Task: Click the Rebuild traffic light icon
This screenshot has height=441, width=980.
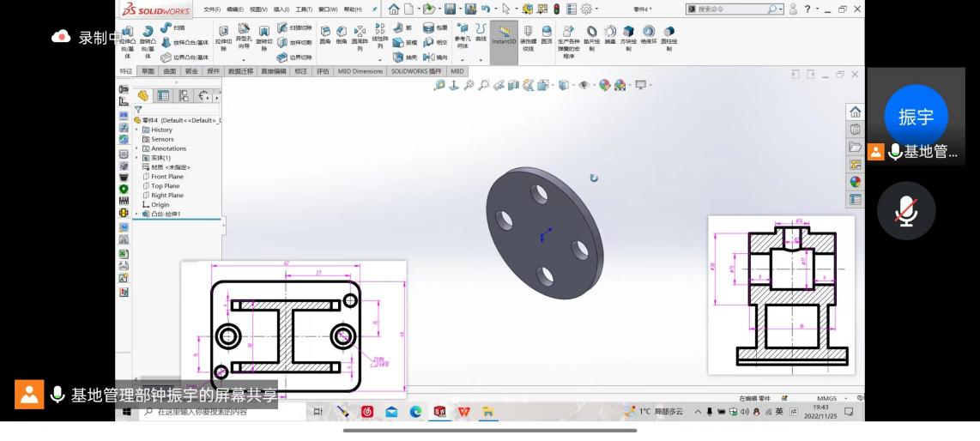Action: coord(556,9)
